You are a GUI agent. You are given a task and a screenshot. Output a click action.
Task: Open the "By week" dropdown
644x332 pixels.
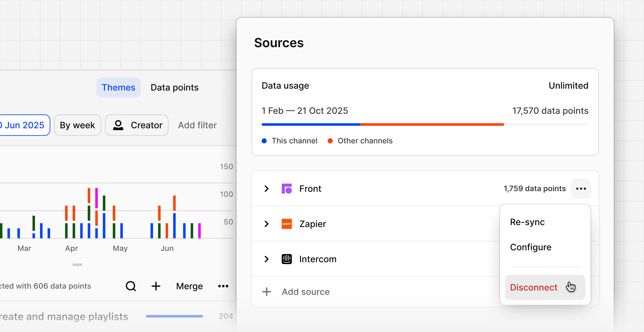click(x=78, y=125)
